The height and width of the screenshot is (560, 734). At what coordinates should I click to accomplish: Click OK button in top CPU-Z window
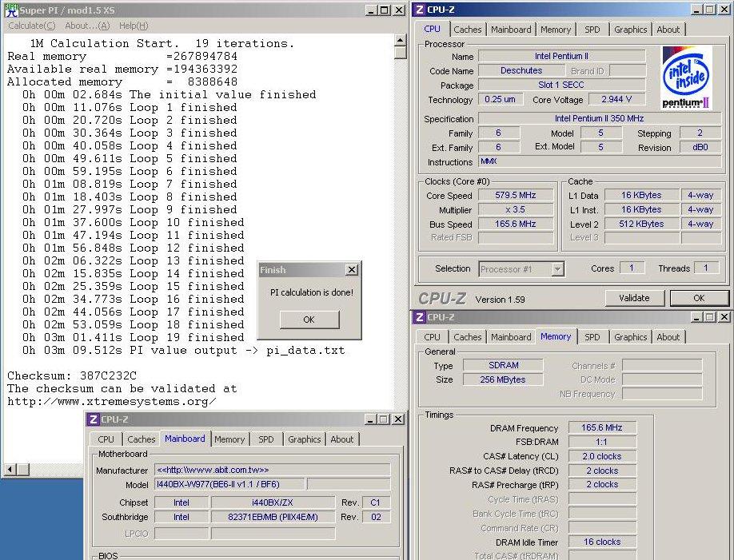(699, 298)
